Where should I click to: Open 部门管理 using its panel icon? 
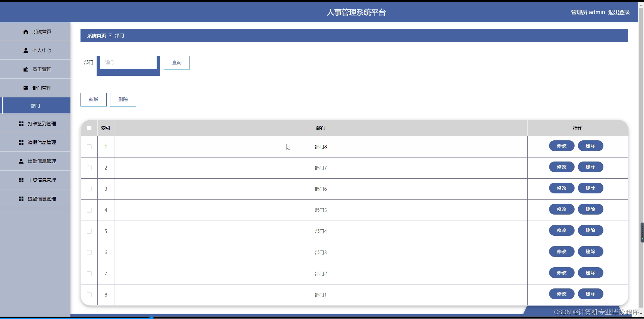pos(26,88)
